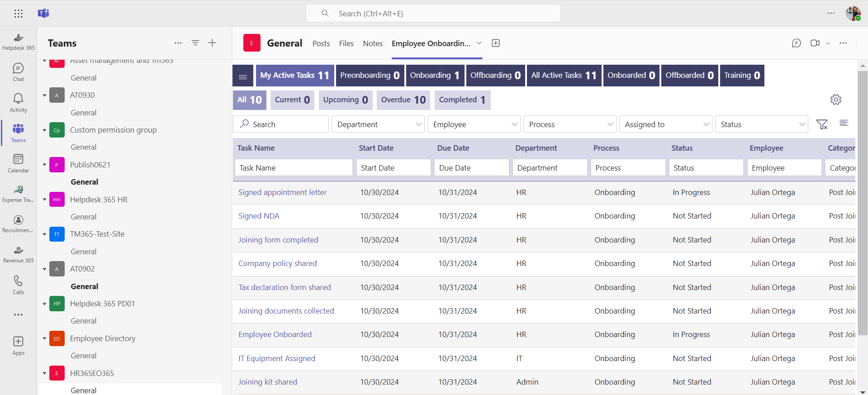Select the HR365EO365 team
Image resolution: width=868 pixels, height=395 pixels.
pyautogui.click(x=92, y=373)
